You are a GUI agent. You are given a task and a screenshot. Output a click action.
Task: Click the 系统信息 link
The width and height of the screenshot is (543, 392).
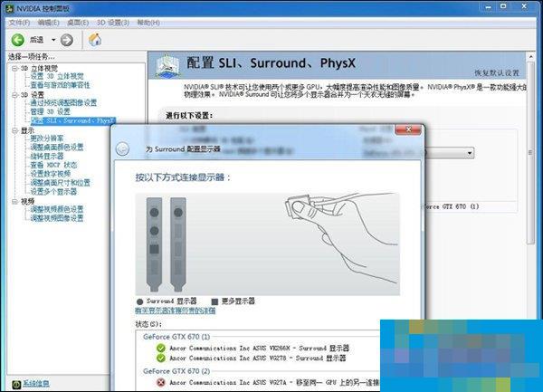[x=36, y=384]
